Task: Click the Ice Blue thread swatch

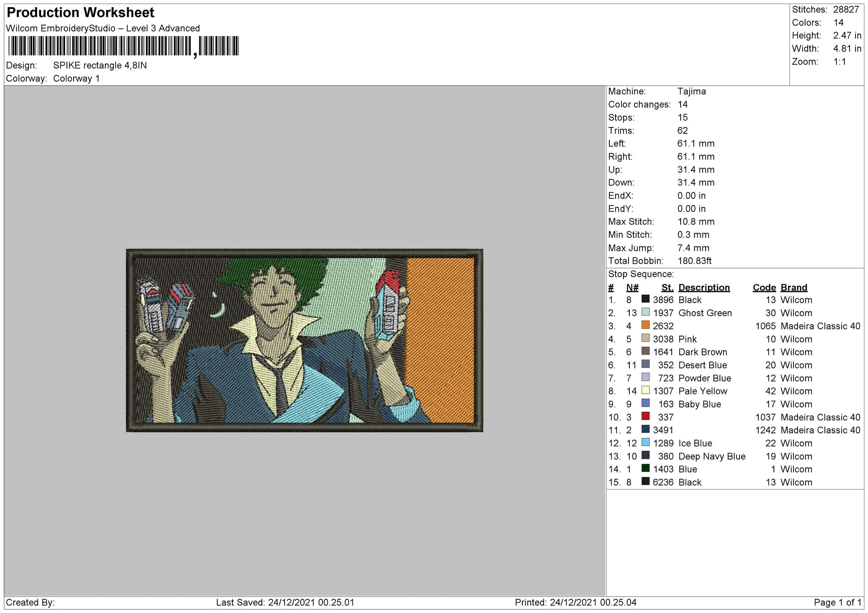Action: (645, 442)
